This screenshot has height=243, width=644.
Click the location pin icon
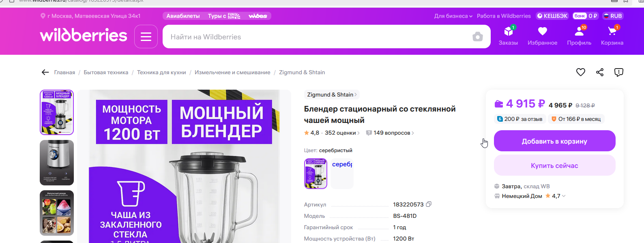[x=43, y=16]
